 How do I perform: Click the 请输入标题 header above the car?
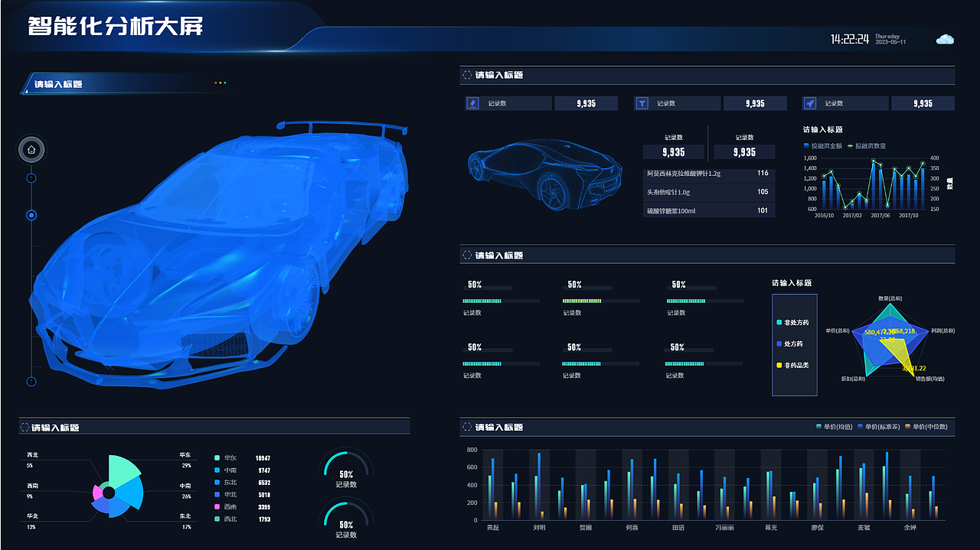pyautogui.click(x=58, y=84)
